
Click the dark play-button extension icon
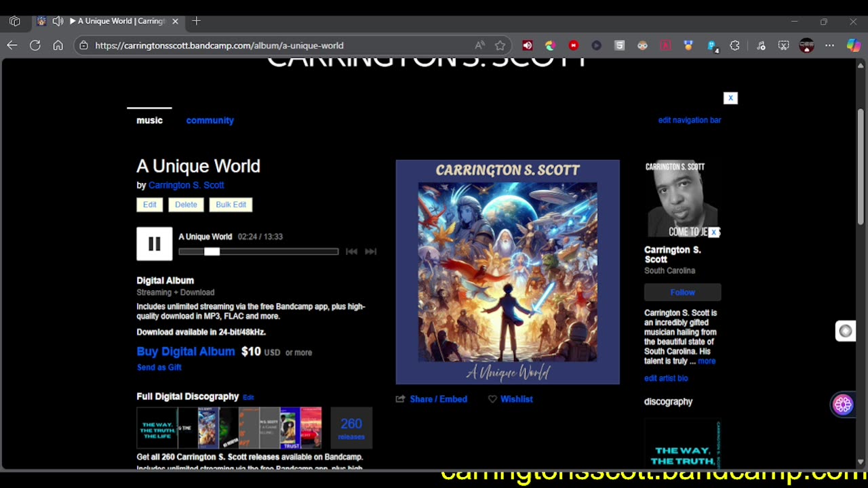point(597,45)
